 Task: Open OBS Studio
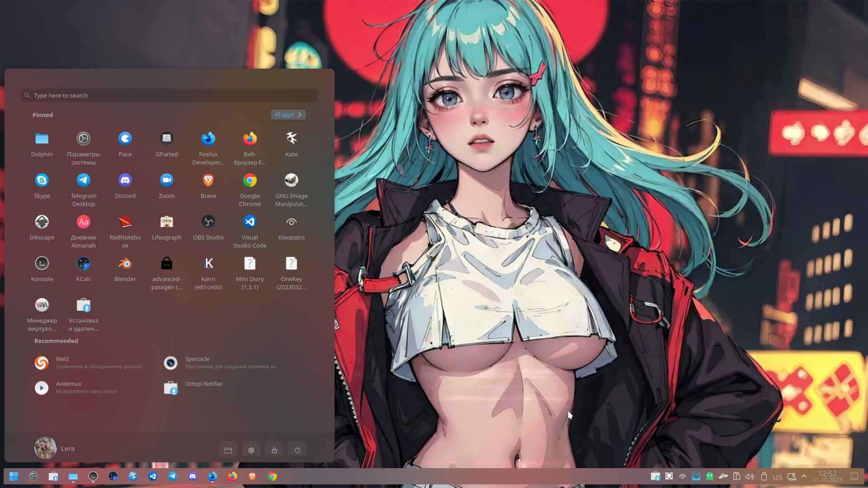[x=208, y=222]
